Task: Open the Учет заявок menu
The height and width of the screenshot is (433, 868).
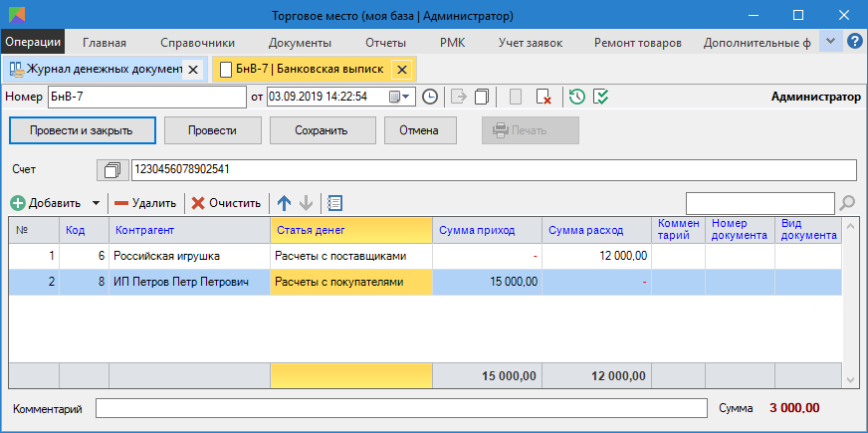Action: (x=531, y=43)
